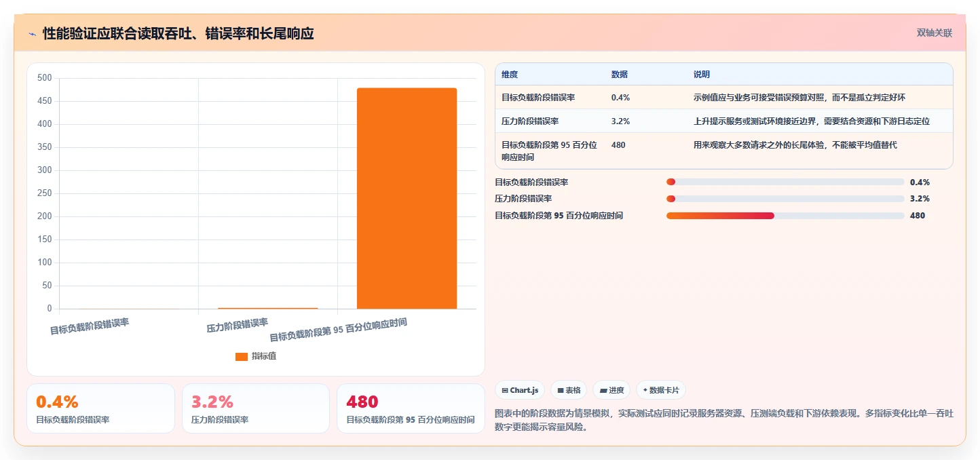This screenshot has height=460, width=980.
Task: Click the 3.2% cell in the table
Action: click(621, 121)
